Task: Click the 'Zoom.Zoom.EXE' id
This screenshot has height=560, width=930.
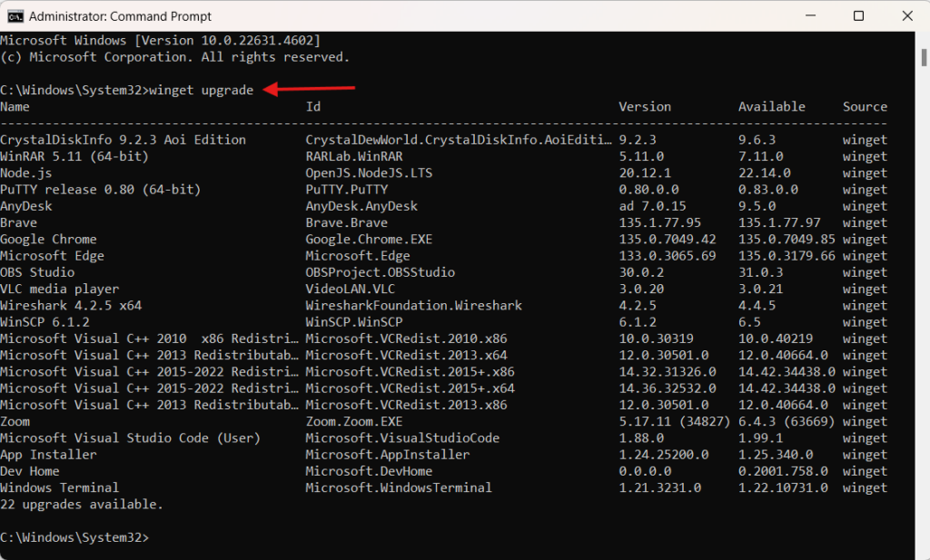Action: pyautogui.click(x=354, y=422)
